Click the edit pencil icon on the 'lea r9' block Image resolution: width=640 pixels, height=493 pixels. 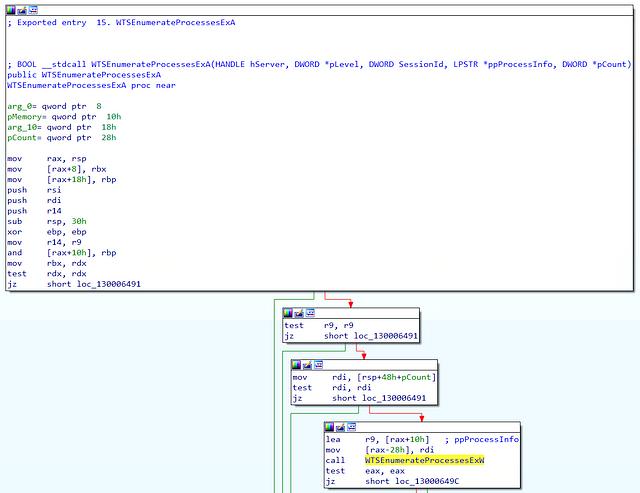[x=340, y=427]
